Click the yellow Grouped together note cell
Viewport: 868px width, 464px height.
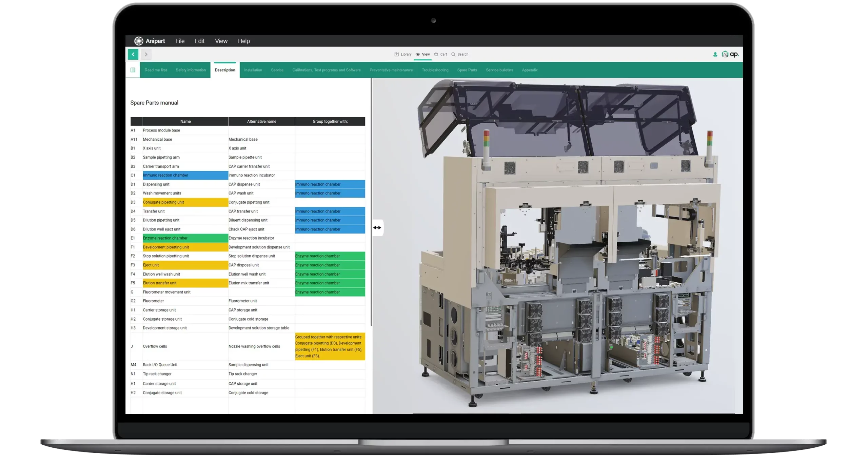tap(330, 346)
